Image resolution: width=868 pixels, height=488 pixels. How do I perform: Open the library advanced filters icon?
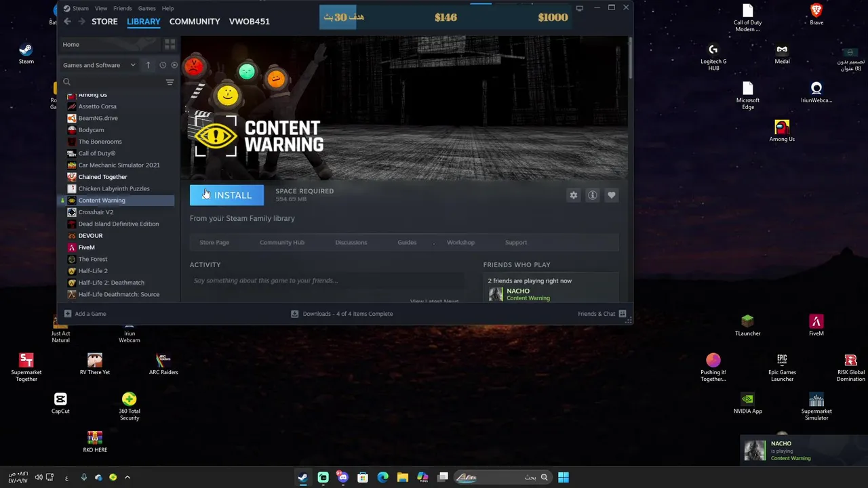(170, 82)
